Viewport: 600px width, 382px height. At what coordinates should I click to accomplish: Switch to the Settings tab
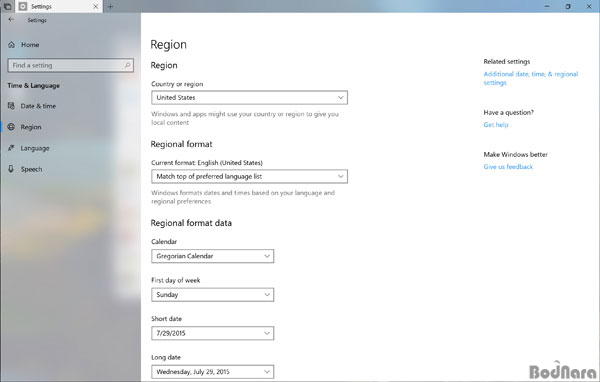click(59, 7)
